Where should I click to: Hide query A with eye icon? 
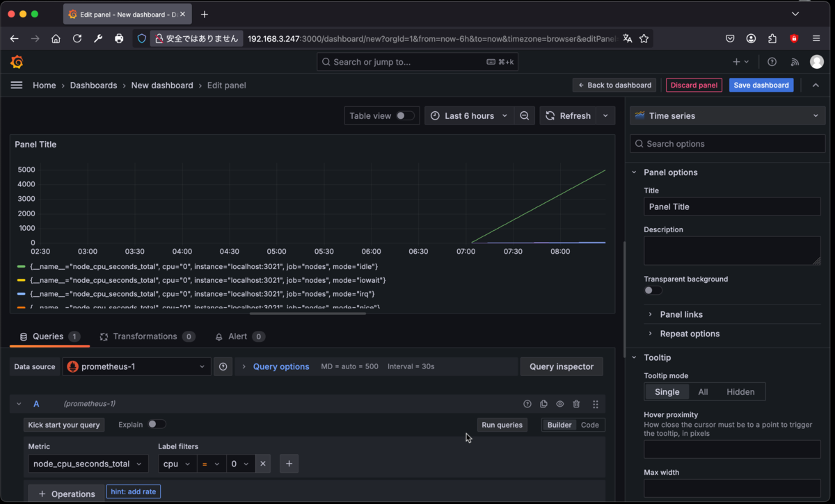(x=560, y=404)
